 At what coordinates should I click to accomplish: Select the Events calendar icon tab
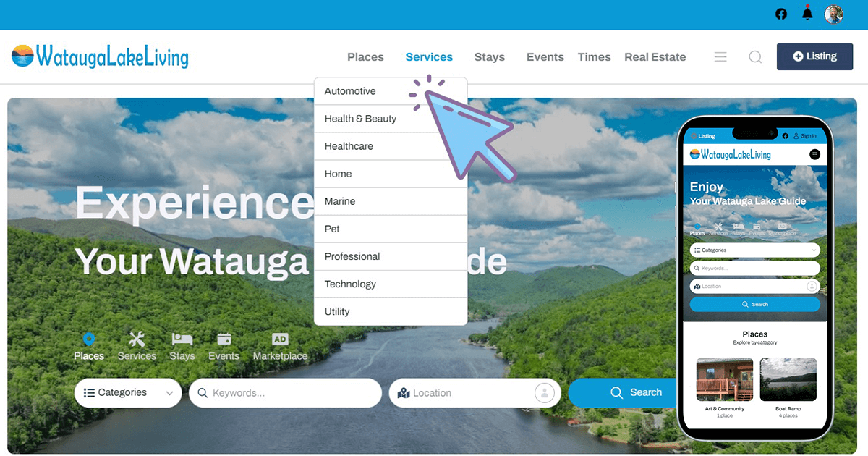224,346
